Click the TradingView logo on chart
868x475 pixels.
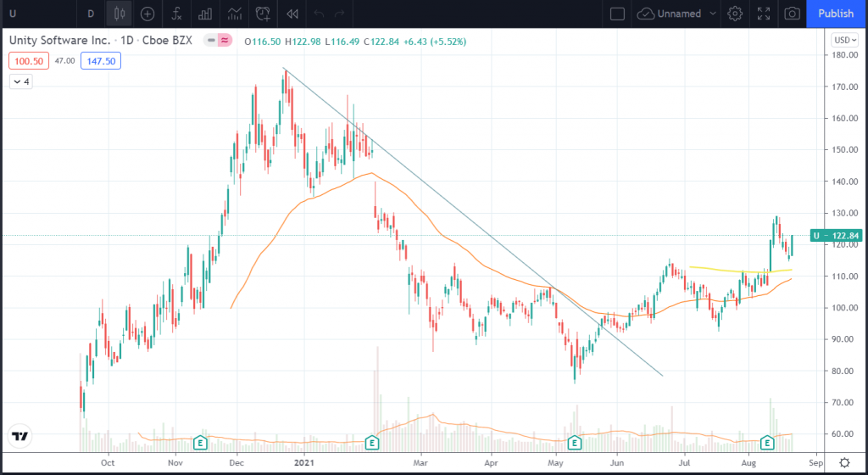tap(20, 436)
